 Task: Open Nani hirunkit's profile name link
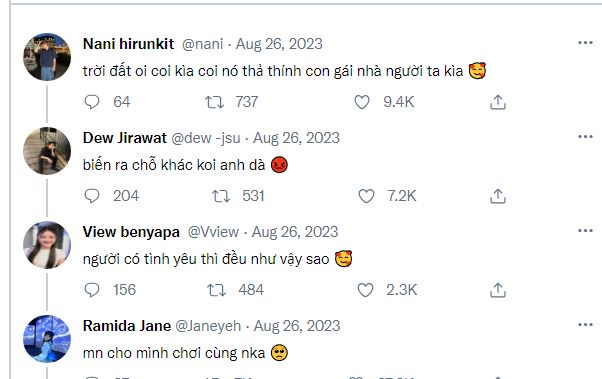pyautogui.click(x=129, y=44)
